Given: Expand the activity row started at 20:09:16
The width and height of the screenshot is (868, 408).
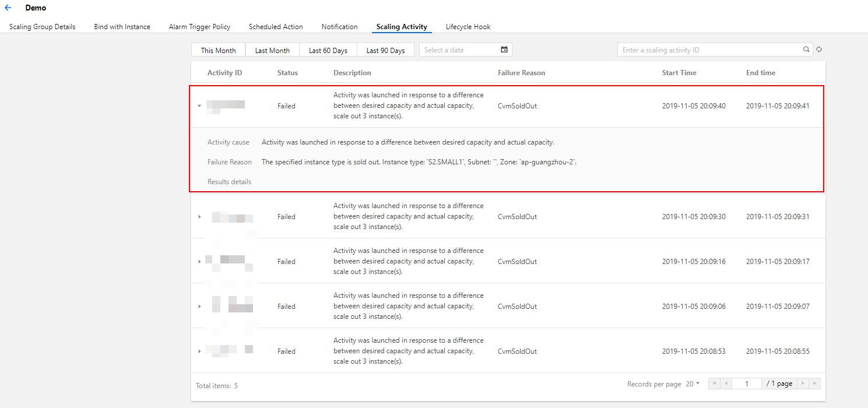Looking at the screenshot, I should click(x=199, y=262).
